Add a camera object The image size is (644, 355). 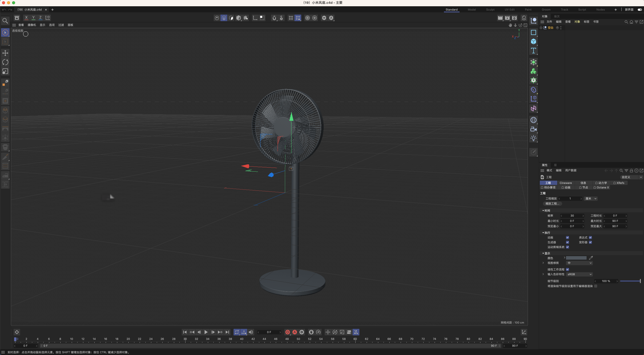pos(533,129)
